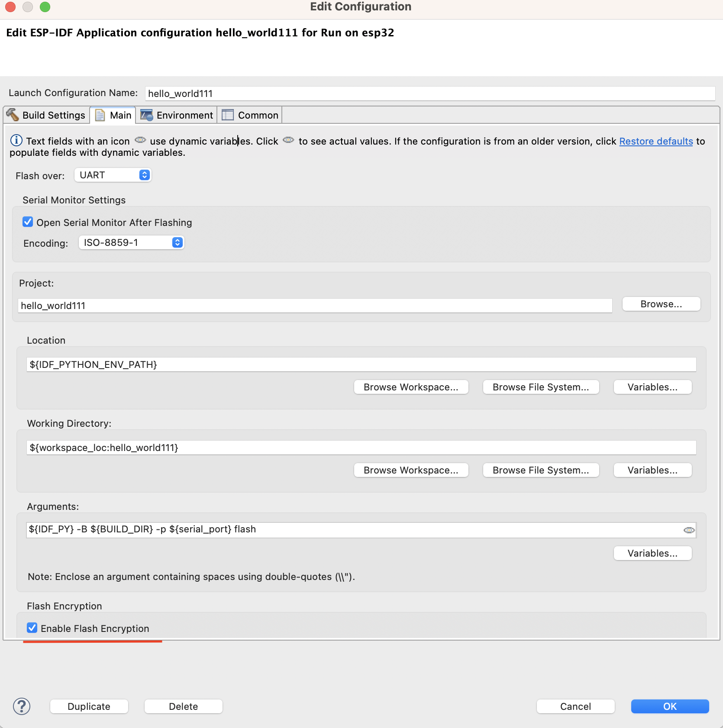The width and height of the screenshot is (723, 728).
Task: Change the Encoding from ISO-8859-1
Action: pos(131,242)
